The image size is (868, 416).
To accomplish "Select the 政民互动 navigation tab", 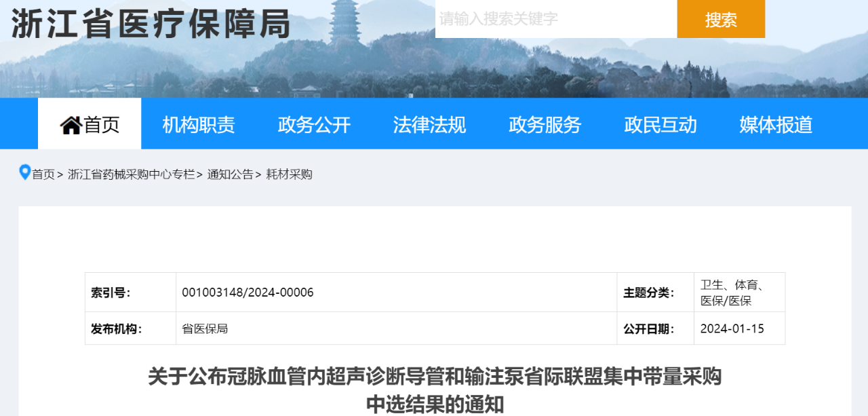I will (x=660, y=125).
